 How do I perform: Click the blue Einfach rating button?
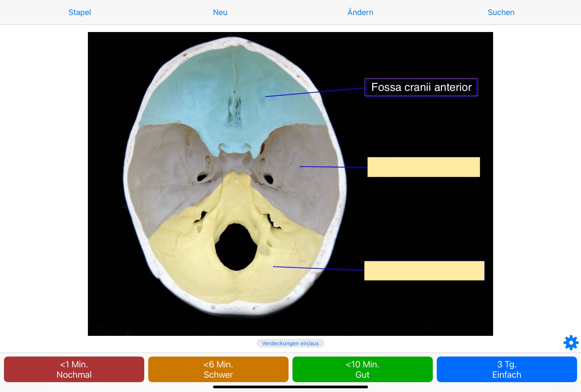507,369
